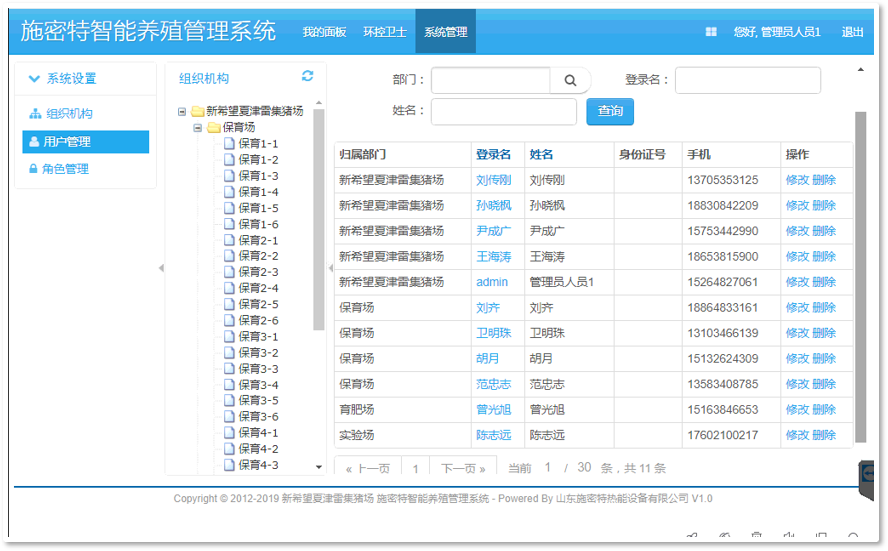Hide the left sidebar with collapse arrow
The image size is (888, 551).
(161, 268)
